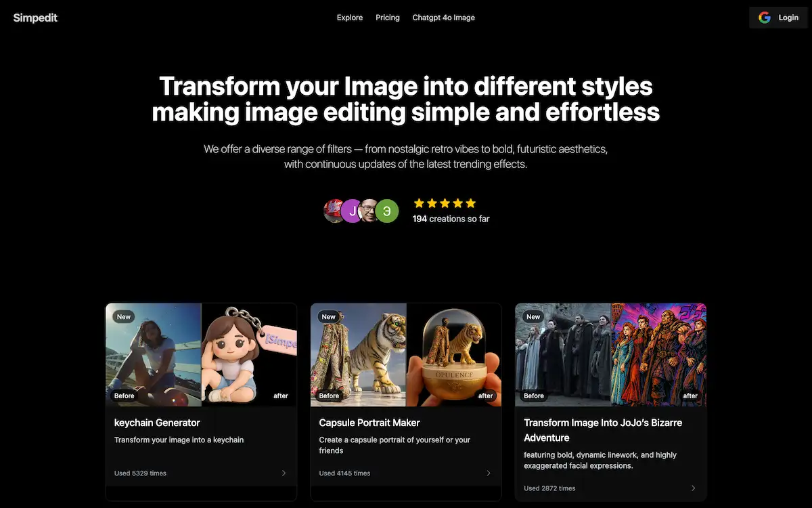Viewport: 812px width, 508px height.
Task: Click the New badge on Capsule Portrait Maker
Action: point(329,316)
